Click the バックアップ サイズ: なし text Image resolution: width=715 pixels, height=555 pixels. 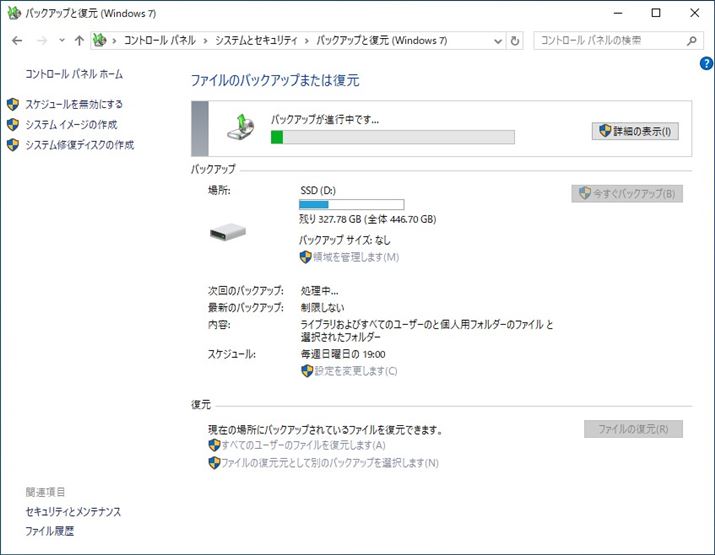click(x=345, y=240)
